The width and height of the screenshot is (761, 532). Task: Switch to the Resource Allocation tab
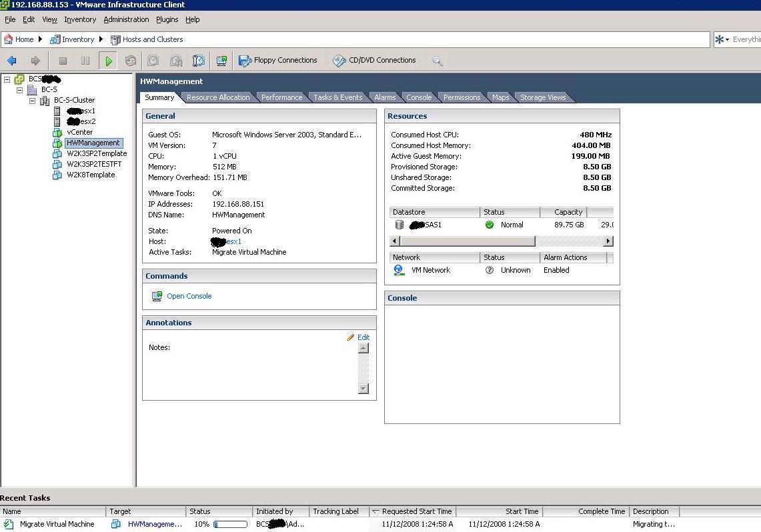218,97
